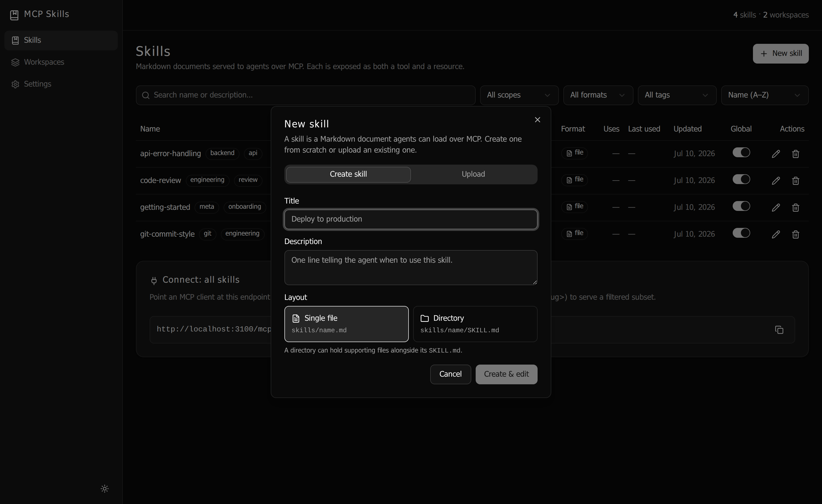The height and width of the screenshot is (504, 822).
Task: Choose the Directory layout option
Action: click(475, 324)
